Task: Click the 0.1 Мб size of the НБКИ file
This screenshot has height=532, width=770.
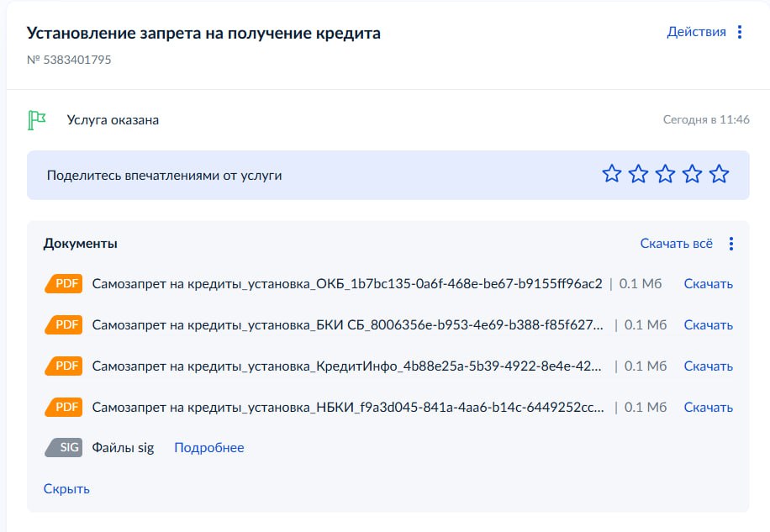Action: pyautogui.click(x=646, y=408)
